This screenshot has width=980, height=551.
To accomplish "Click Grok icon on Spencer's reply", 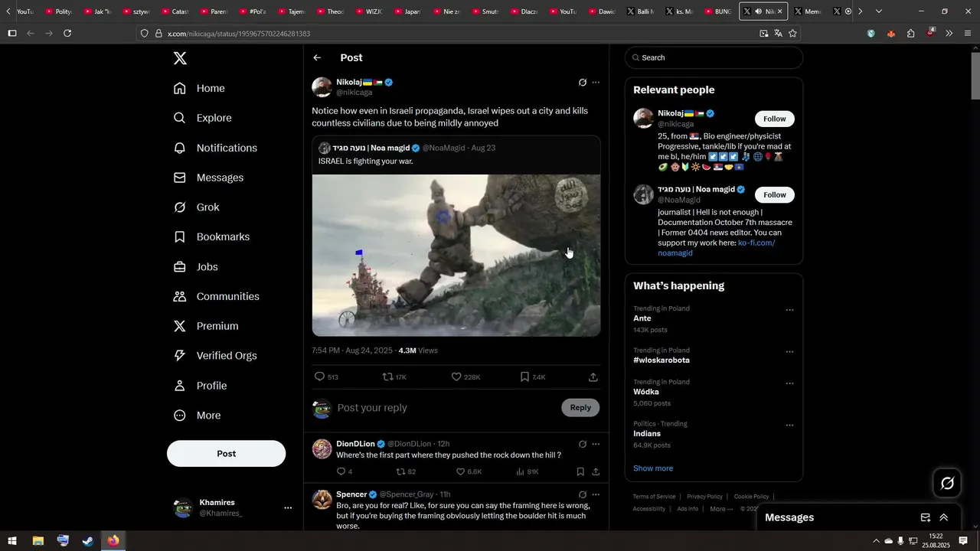I will (x=583, y=494).
